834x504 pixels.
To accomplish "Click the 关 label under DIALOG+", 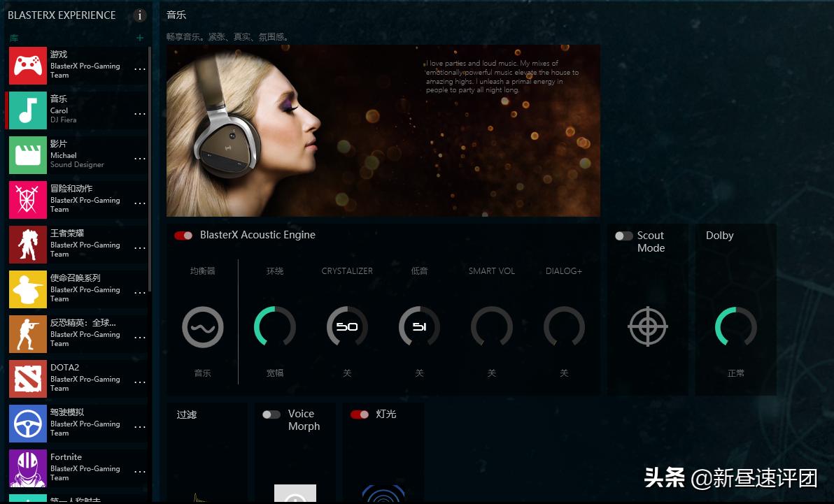I will click(564, 373).
